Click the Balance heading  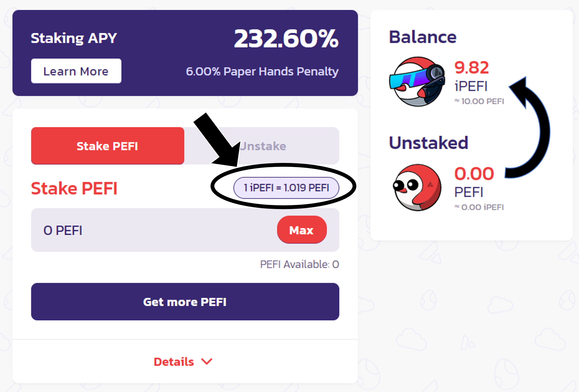pyautogui.click(x=423, y=37)
